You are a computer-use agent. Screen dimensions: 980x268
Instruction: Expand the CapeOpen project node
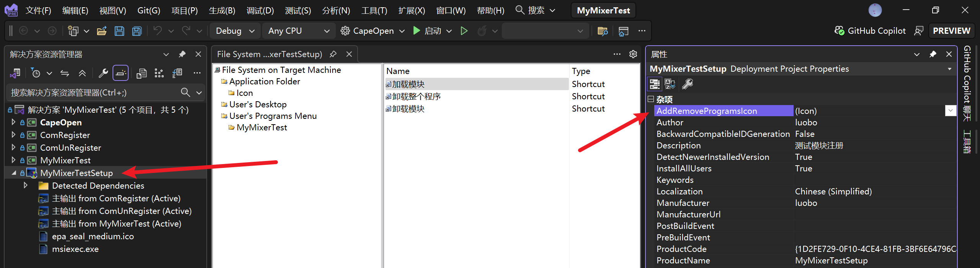[x=13, y=122]
